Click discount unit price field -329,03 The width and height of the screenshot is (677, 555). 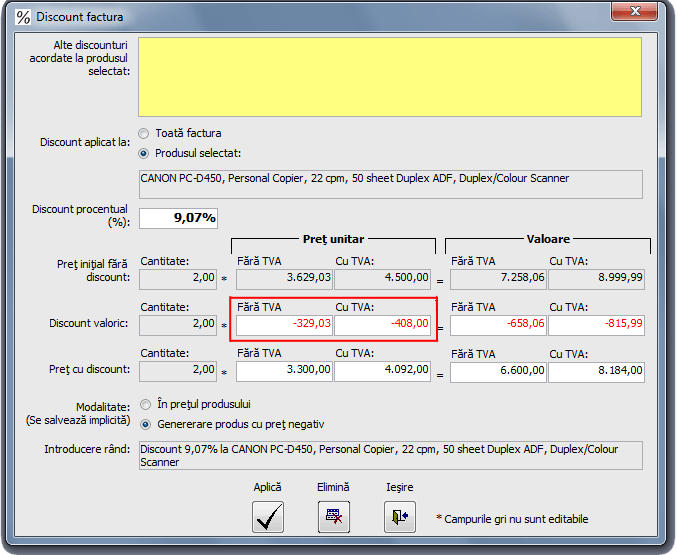coord(284,324)
